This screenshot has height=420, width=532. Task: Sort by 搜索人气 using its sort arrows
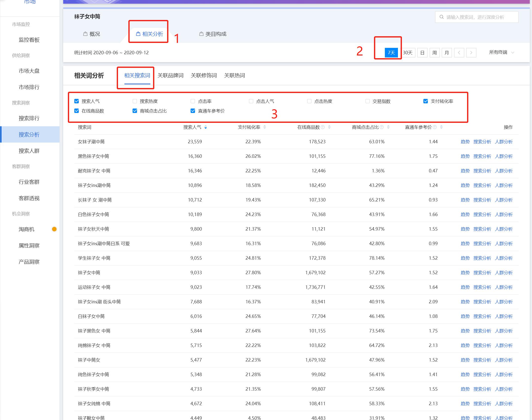206,127
